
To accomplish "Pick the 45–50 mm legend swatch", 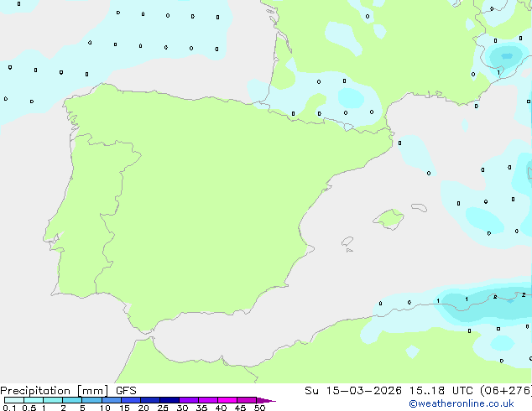I will (x=247, y=400).
